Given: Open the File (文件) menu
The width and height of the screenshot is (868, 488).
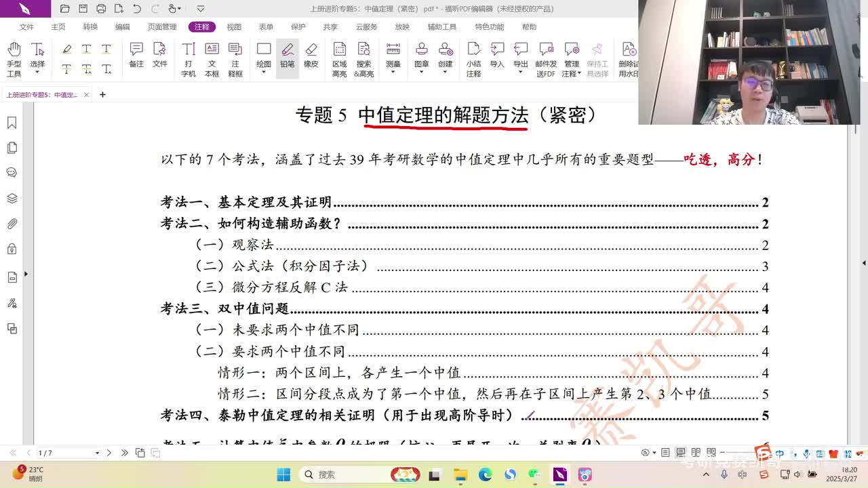Looking at the screenshot, I should click(x=27, y=27).
